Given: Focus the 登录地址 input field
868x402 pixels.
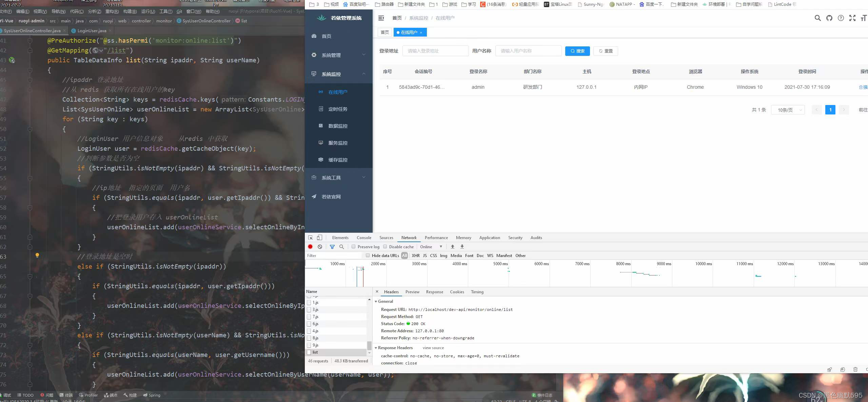Looking at the screenshot, I should pos(435,51).
